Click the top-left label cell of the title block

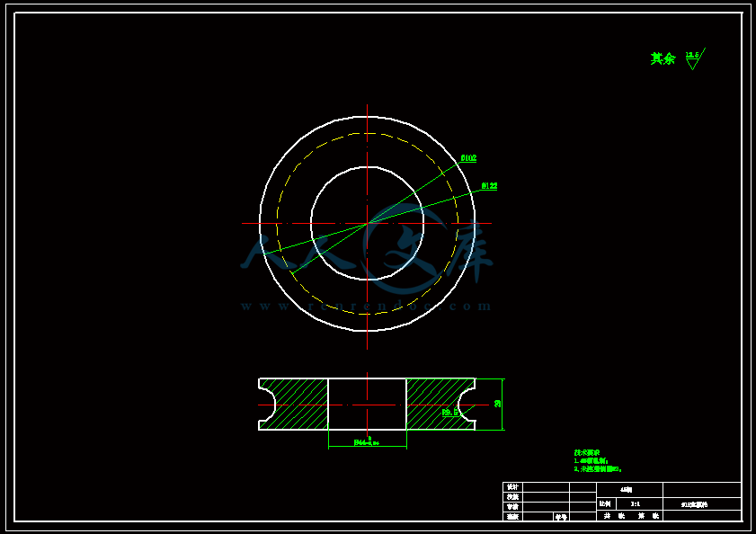(512, 487)
